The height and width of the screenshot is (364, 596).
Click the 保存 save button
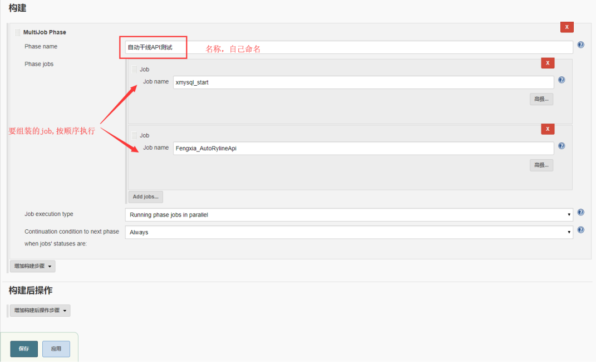coord(24,349)
